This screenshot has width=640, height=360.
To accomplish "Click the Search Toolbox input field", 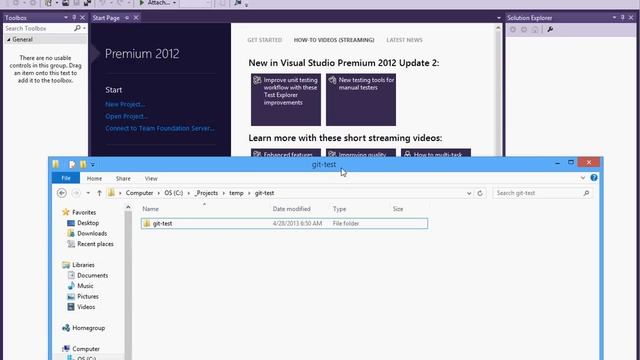I will point(39,28).
